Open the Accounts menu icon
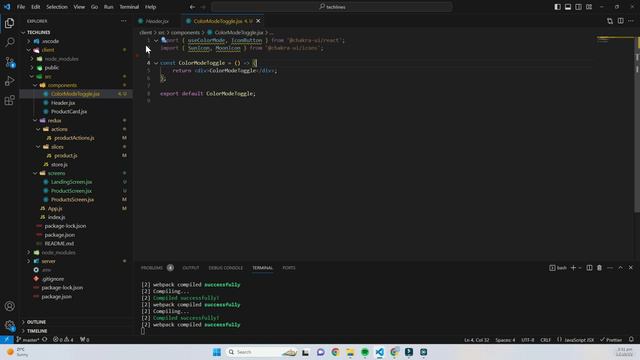Image resolution: width=640 pixels, height=360 pixels. click(x=9, y=306)
